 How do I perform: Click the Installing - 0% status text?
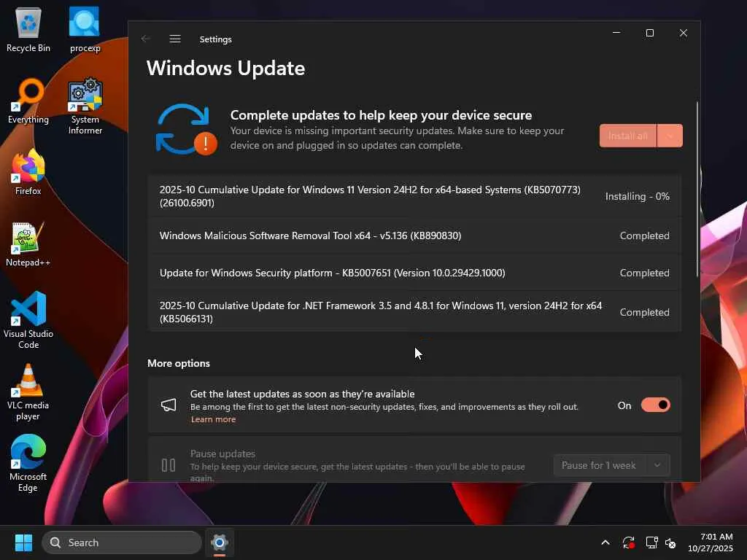[638, 196]
